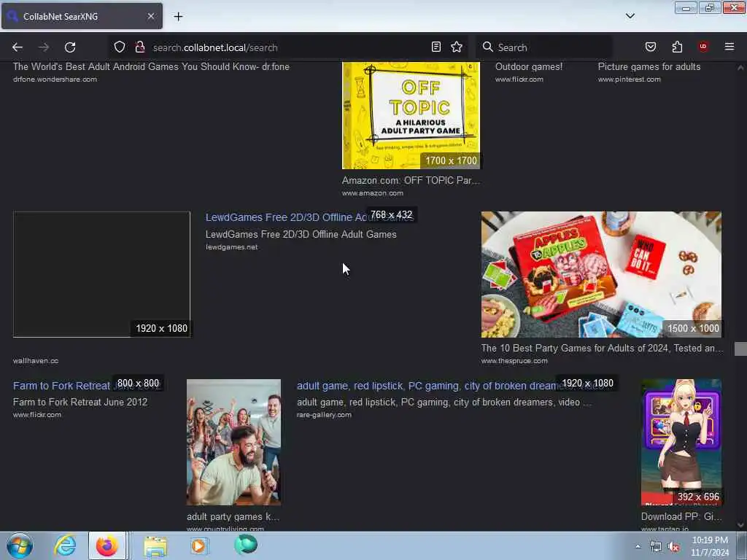
Task: Close the CollabNet SearXNG tab
Action: [150, 16]
